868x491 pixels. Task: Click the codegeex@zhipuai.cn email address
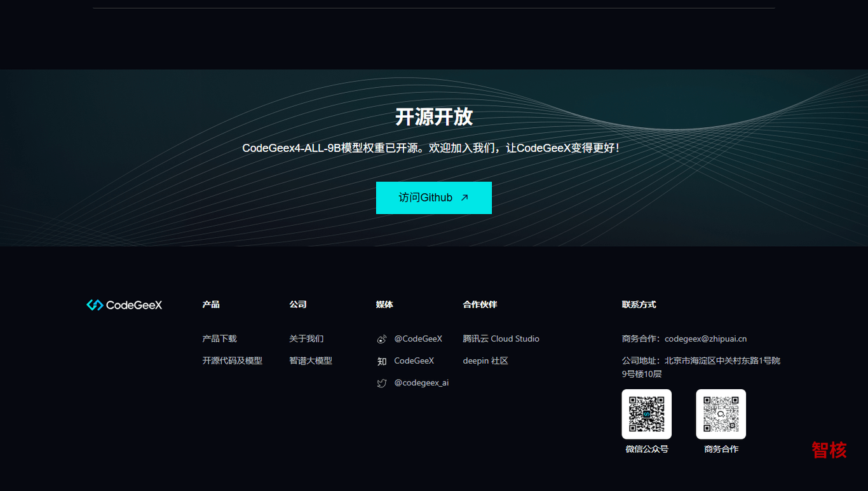706,339
